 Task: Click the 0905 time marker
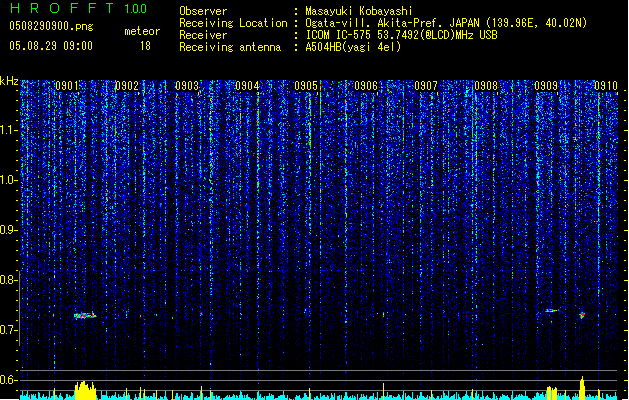(x=306, y=86)
